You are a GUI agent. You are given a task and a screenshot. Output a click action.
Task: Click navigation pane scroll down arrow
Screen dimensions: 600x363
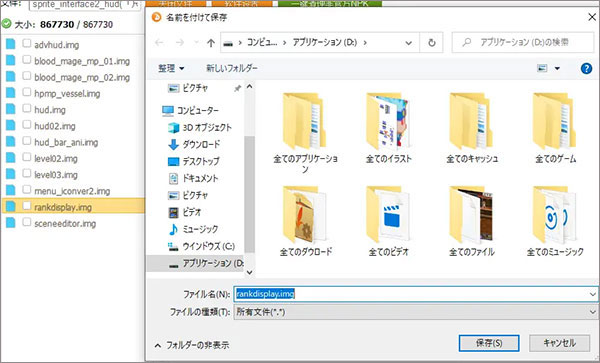point(249,272)
